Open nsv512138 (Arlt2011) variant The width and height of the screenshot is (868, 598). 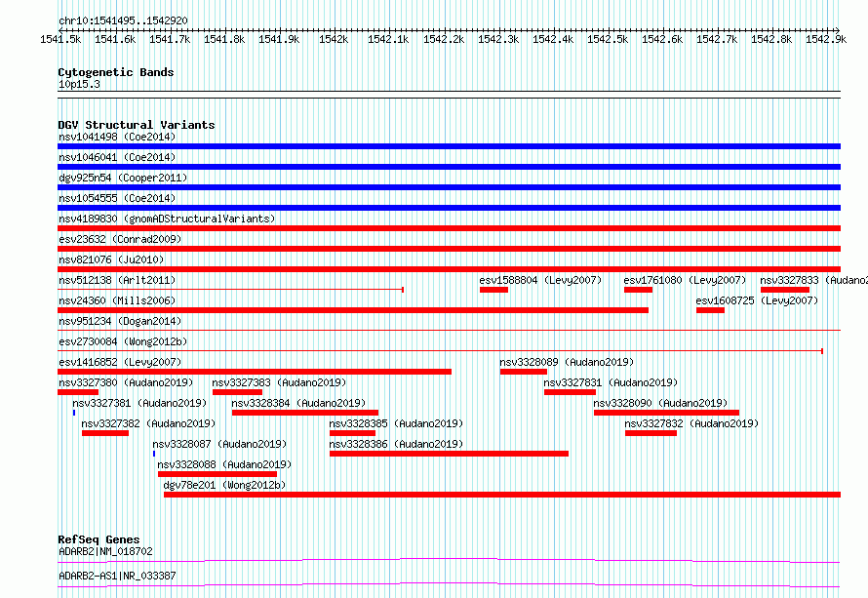point(117,280)
